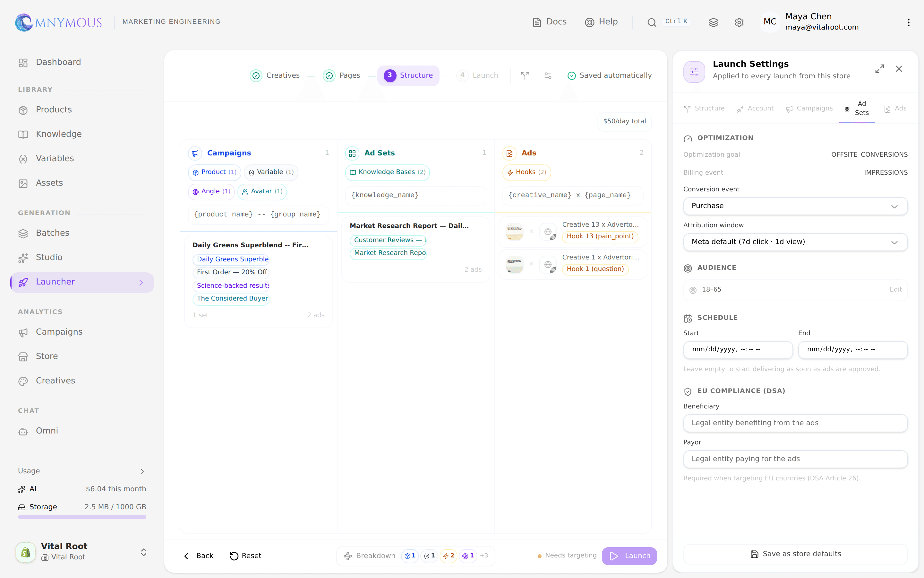The width and height of the screenshot is (924, 578).
Task: Open the three-dot user menu
Action: click(908, 22)
